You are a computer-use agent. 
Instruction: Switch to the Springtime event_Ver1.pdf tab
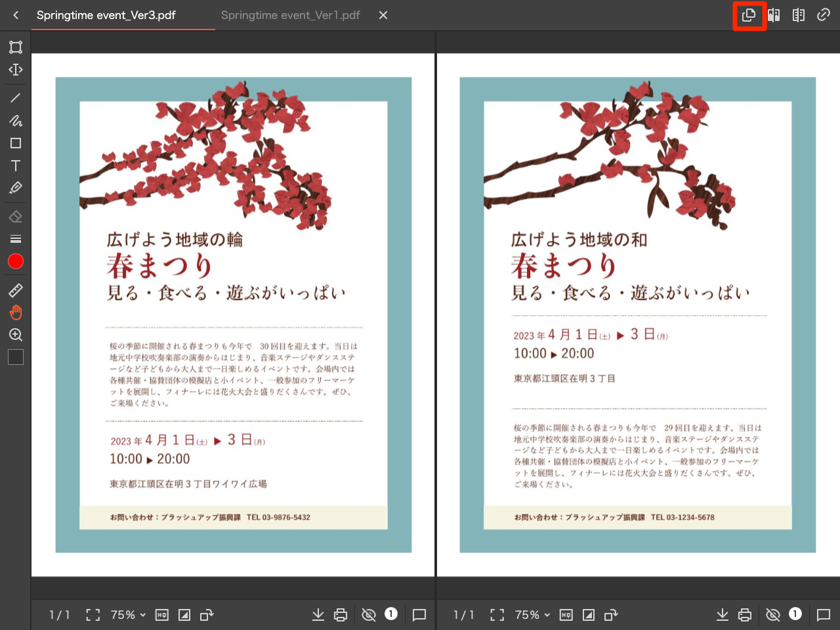[x=289, y=14]
